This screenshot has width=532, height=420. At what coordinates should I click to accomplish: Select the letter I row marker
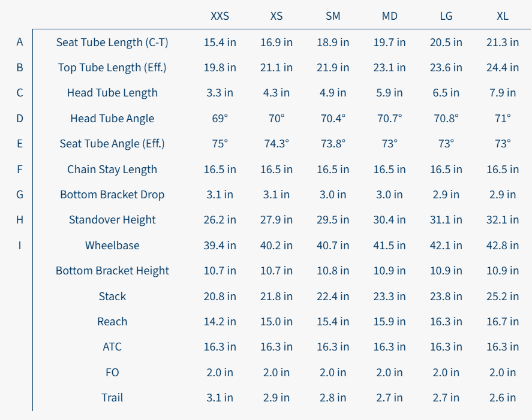pyautogui.click(x=20, y=245)
